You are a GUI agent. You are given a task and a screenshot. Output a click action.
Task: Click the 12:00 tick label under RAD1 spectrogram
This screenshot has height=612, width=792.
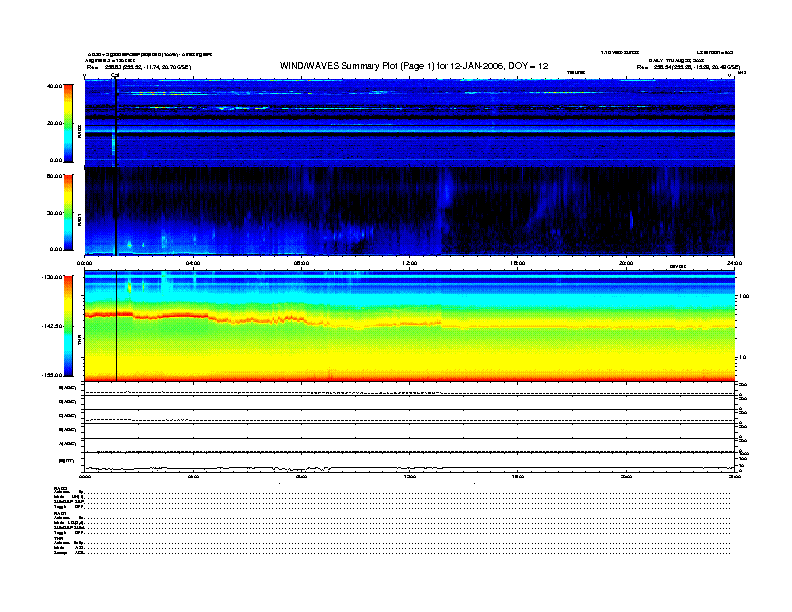(410, 263)
